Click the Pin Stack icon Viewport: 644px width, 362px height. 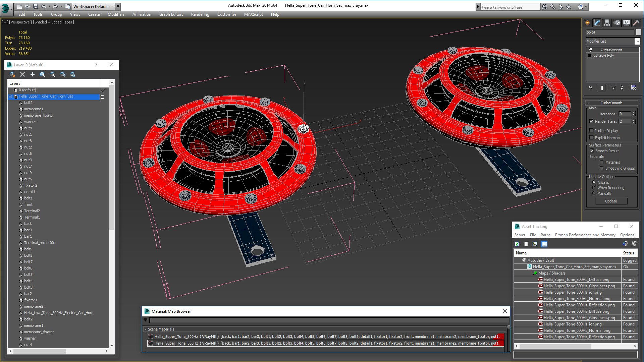coord(590,87)
